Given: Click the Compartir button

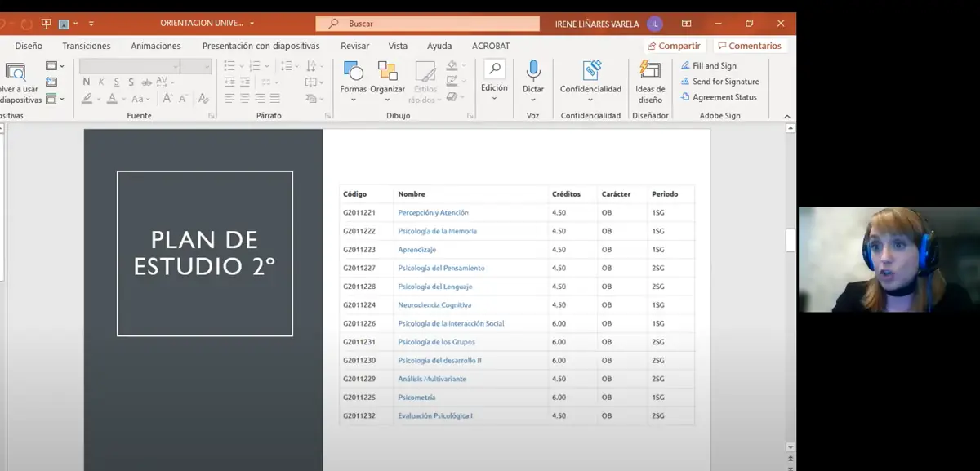Looking at the screenshot, I should pyautogui.click(x=674, y=46).
